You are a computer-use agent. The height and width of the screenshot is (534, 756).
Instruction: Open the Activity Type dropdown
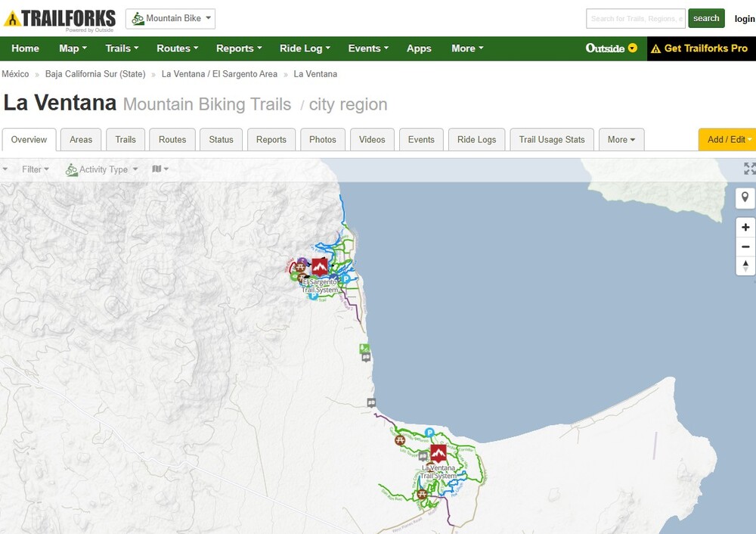[102, 169]
